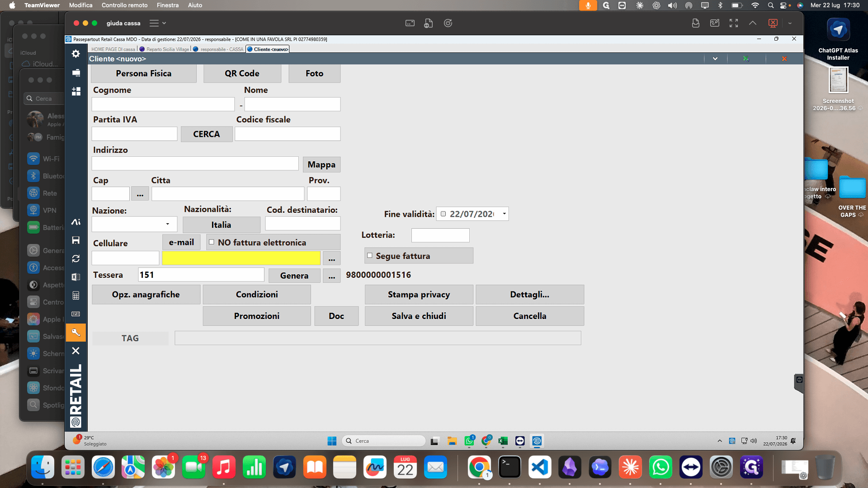The image size is (868, 488).
Task: Open the Finestra menu in TeamViewer
Action: click(x=168, y=5)
